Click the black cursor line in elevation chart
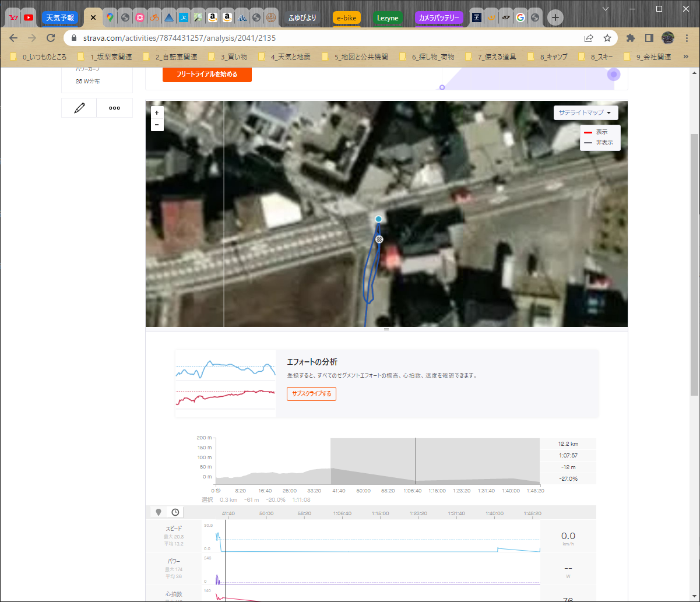This screenshot has height=602, width=700. [416, 461]
